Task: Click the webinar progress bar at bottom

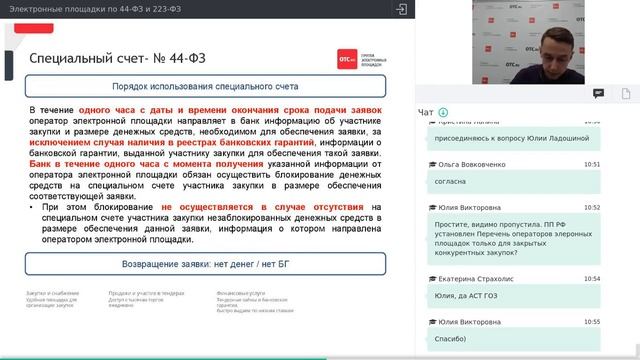Action: point(320,358)
